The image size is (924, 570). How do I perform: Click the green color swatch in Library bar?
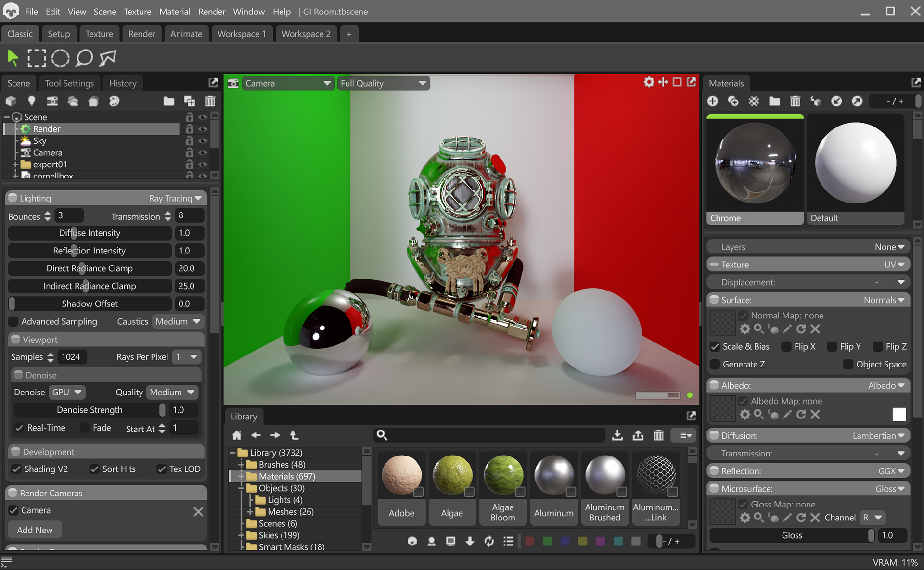(547, 541)
